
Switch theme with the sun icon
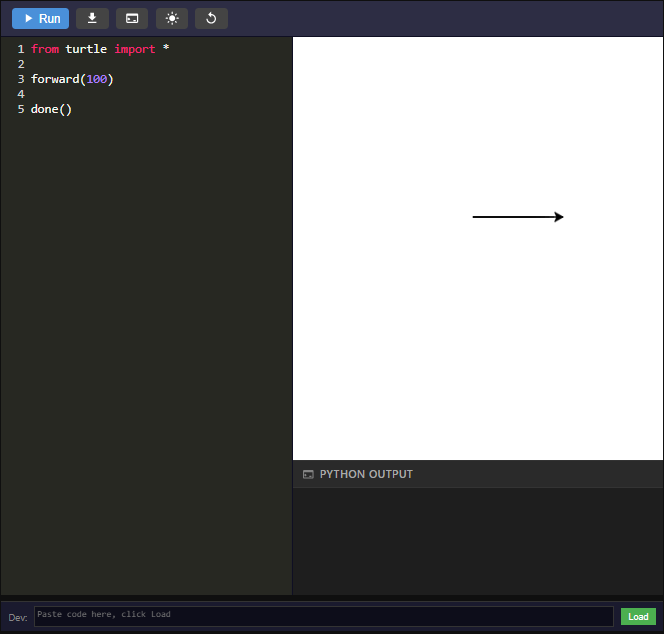172,18
